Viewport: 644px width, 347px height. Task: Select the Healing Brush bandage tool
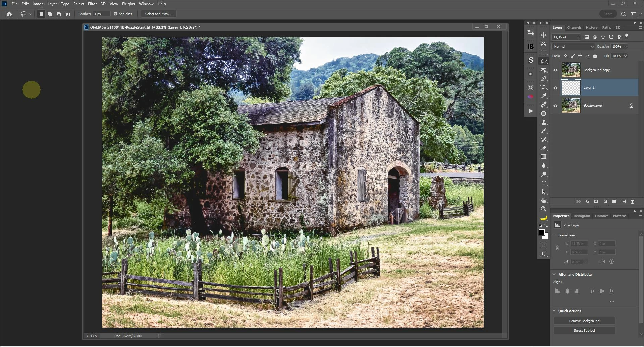point(543,105)
